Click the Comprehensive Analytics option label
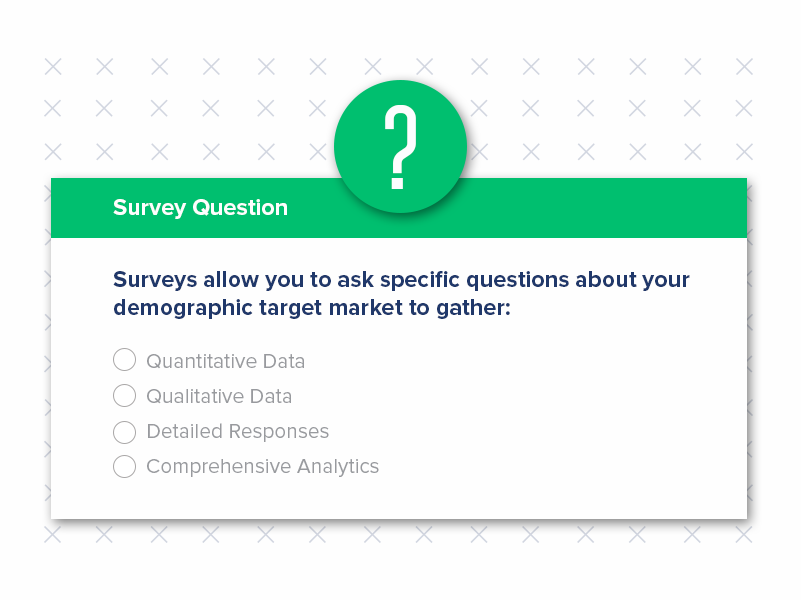Viewport: 801px width, 600px height. [x=263, y=466]
